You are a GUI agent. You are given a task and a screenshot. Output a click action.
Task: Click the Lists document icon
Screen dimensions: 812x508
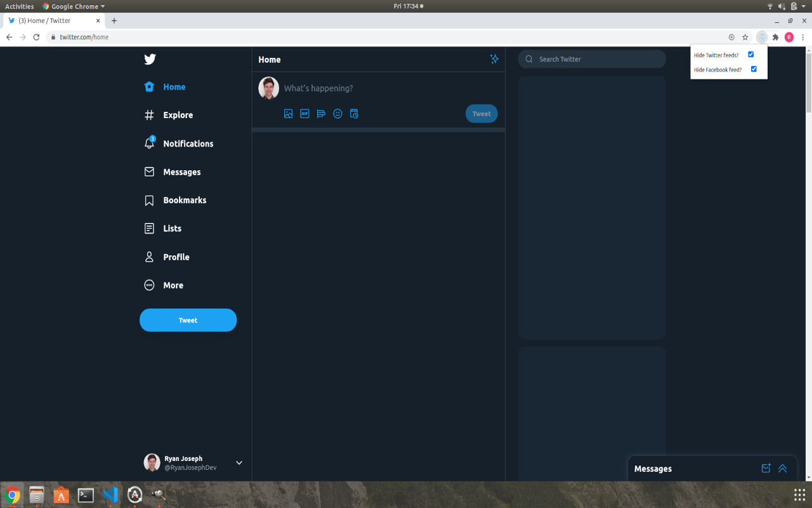[149, 229]
